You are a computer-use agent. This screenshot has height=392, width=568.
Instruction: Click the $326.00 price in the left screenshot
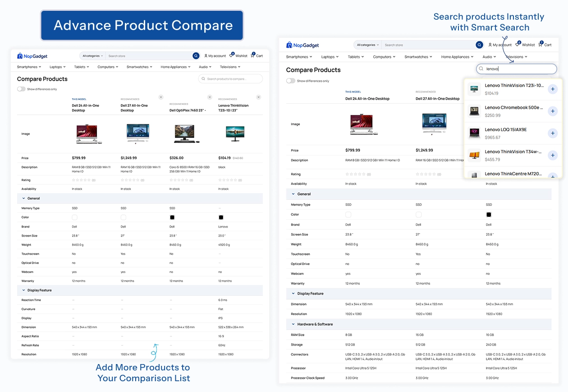[x=176, y=158]
